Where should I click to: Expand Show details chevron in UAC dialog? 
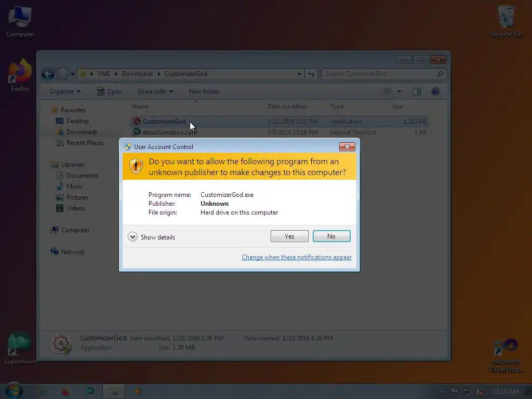tap(132, 237)
